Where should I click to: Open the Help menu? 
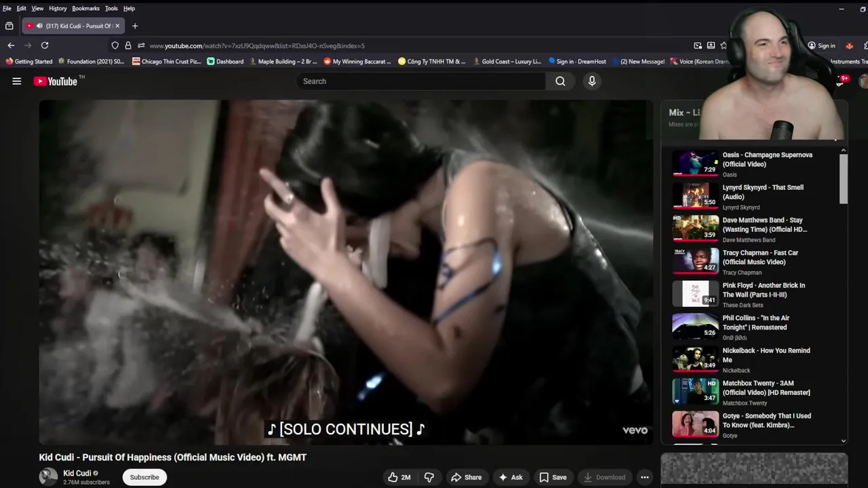(129, 8)
